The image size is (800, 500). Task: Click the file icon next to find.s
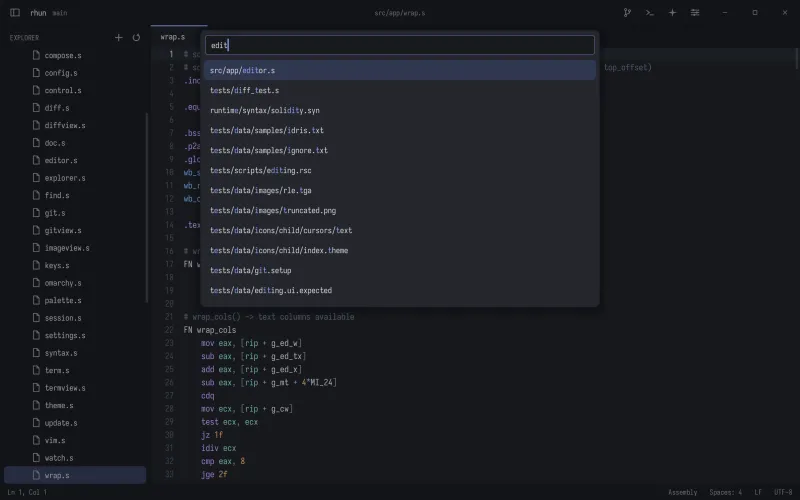point(36,195)
